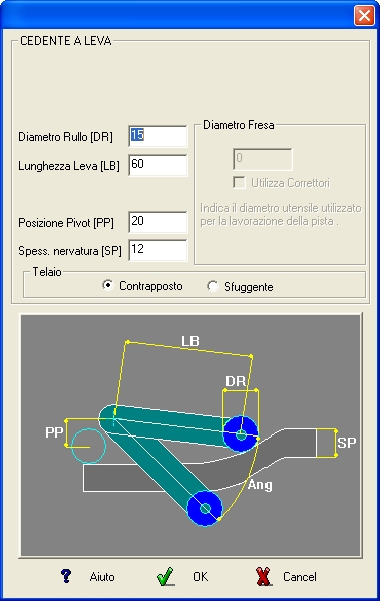The height and width of the screenshot is (601, 380).
Task: Click the blue question mark Aiuto icon
Action: coord(66,576)
